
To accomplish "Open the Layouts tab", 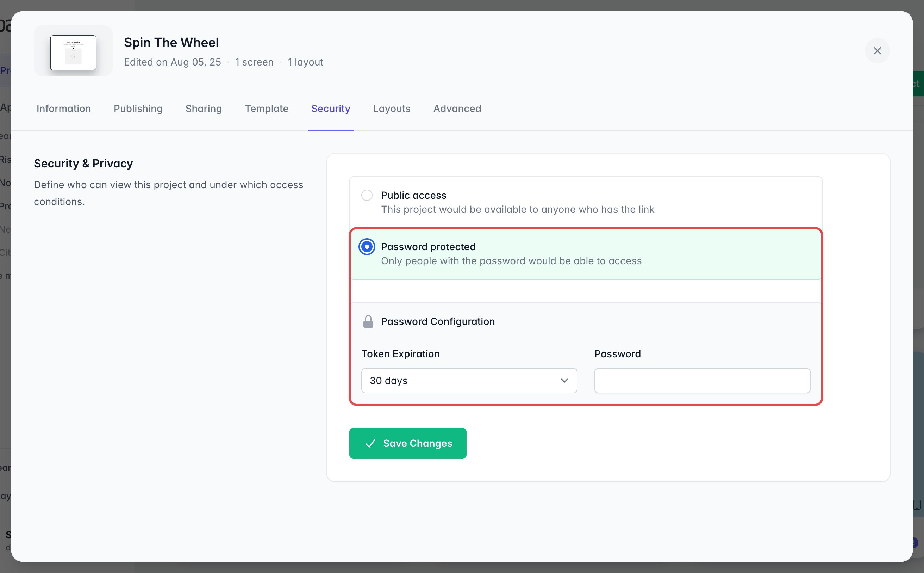I will [392, 109].
